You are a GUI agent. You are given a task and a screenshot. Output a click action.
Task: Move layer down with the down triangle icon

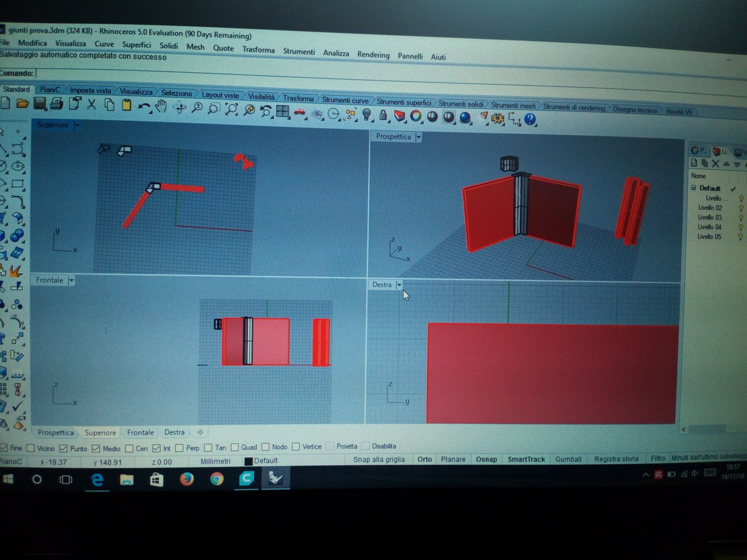pos(737,165)
